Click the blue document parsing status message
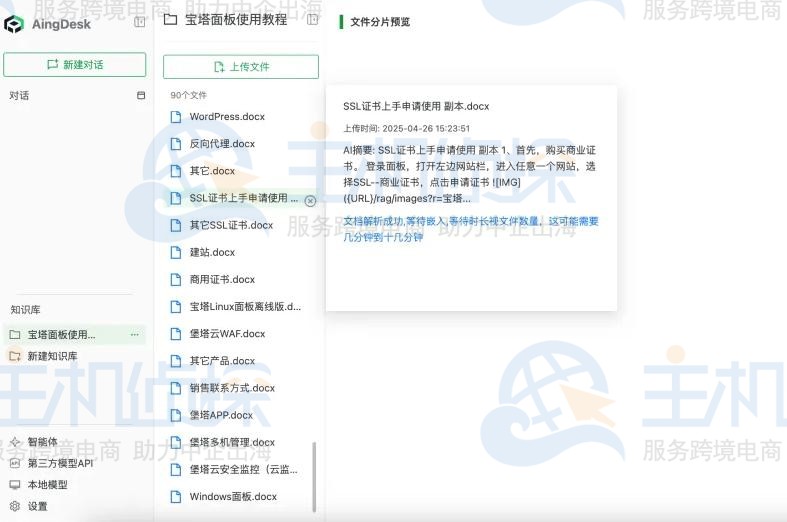 click(471, 229)
